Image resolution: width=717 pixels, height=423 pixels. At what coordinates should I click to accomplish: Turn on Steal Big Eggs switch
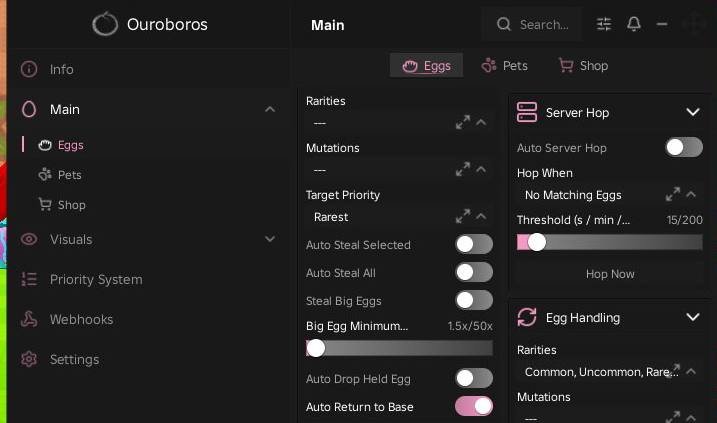[474, 300]
